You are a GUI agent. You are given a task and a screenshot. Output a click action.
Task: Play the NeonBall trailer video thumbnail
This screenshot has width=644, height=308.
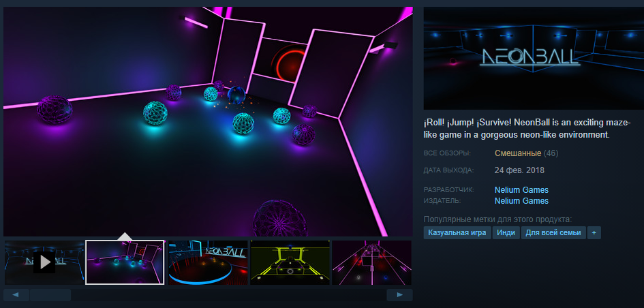point(44,262)
